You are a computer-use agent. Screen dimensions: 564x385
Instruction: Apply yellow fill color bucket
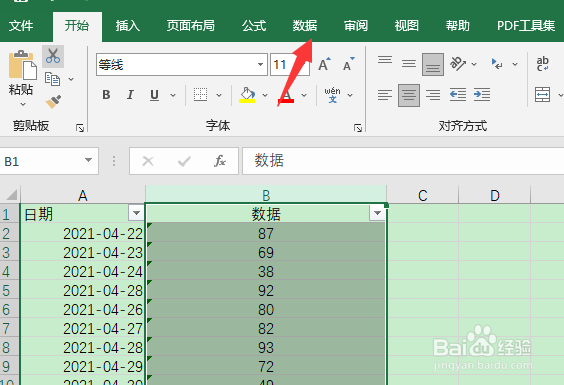click(247, 95)
